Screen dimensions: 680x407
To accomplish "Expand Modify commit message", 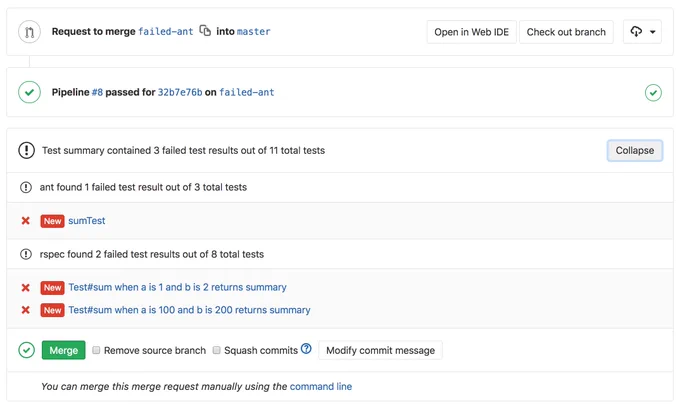I will coord(380,350).
